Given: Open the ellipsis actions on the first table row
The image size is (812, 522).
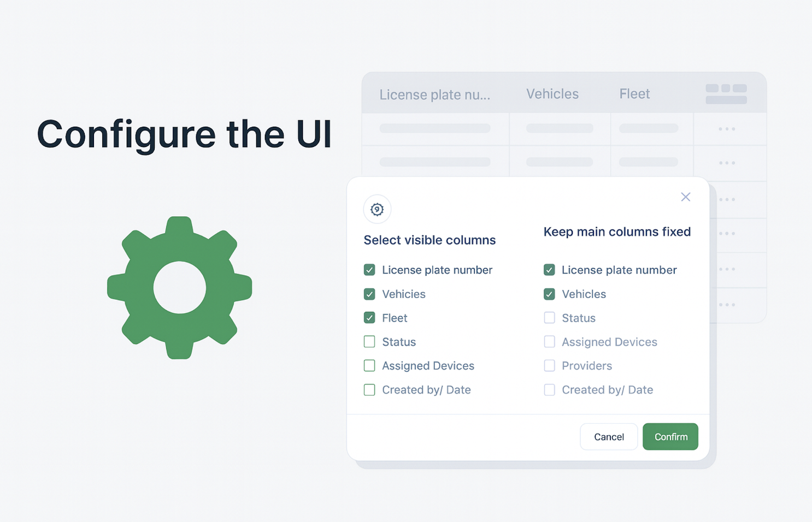Looking at the screenshot, I should pos(727,129).
